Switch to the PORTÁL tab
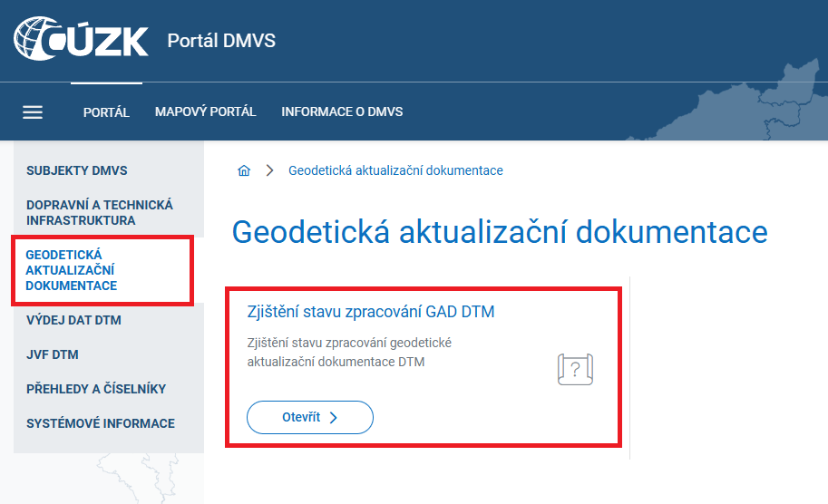 (106, 112)
